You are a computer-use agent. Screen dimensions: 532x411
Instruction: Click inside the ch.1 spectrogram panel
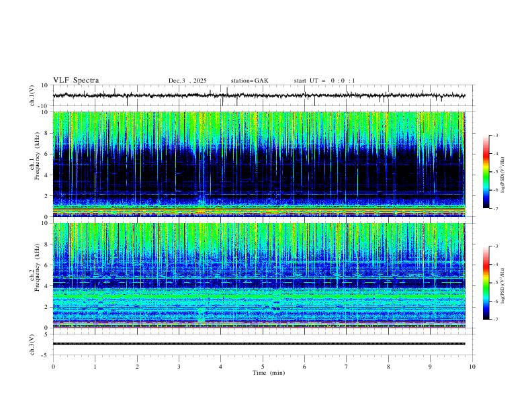click(259, 164)
